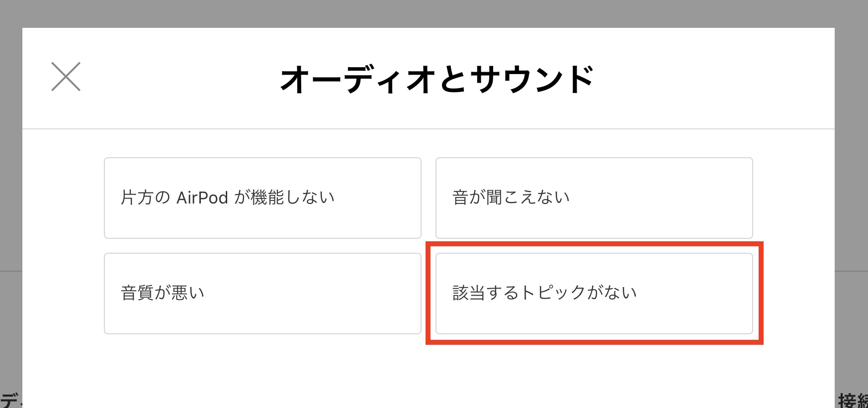Click the 該当するトピックがない label text
868x408 pixels.
click(x=544, y=293)
